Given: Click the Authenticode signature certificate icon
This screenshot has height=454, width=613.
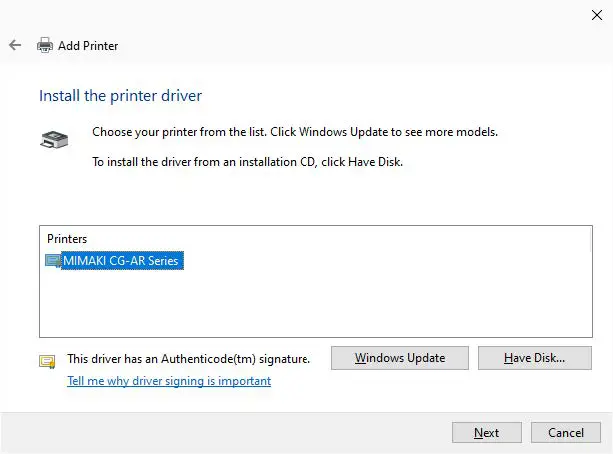Looking at the screenshot, I should tap(47, 361).
